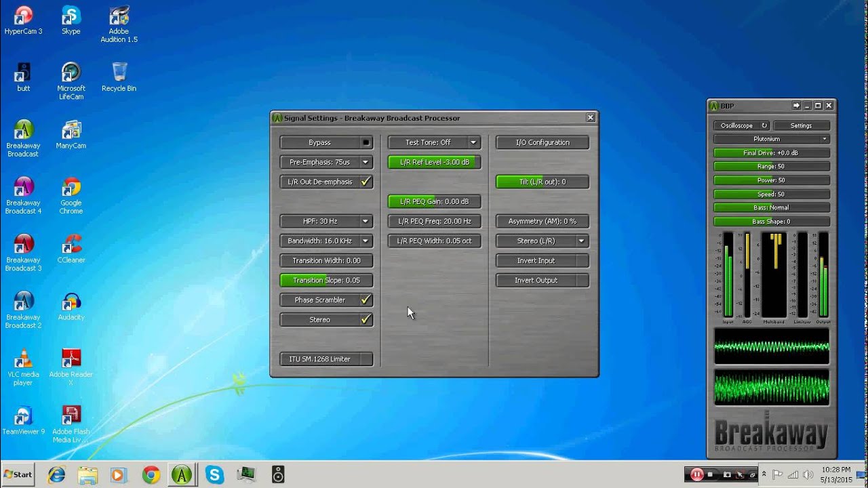This screenshot has width=868, height=488.
Task: Select VLC media player icon
Action: 23,367
